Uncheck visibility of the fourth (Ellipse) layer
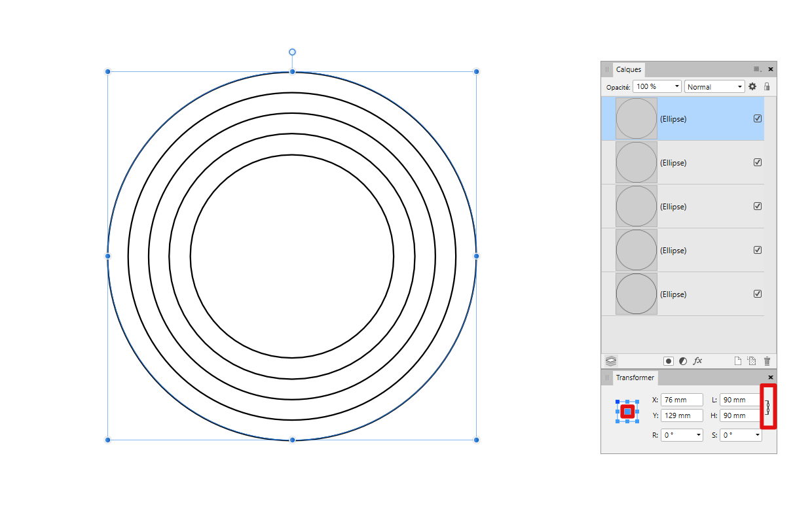The height and width of the screenshot is (528, 812). point(758,250)
